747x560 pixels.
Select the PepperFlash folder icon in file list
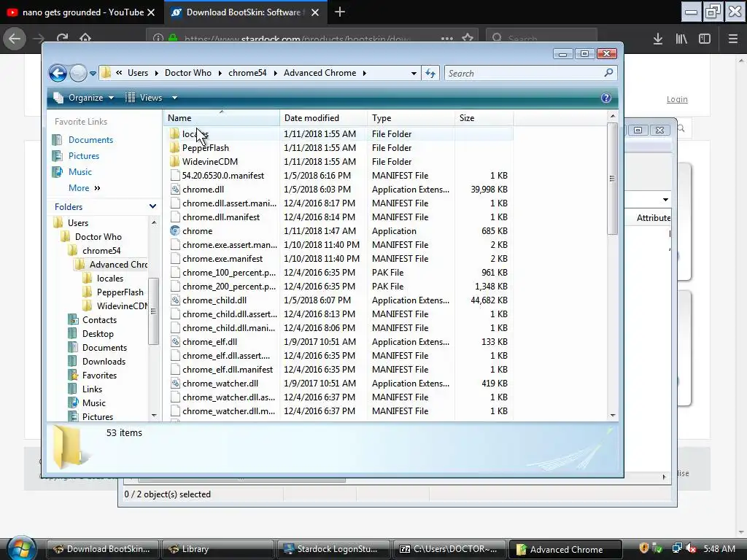point(175,147)
